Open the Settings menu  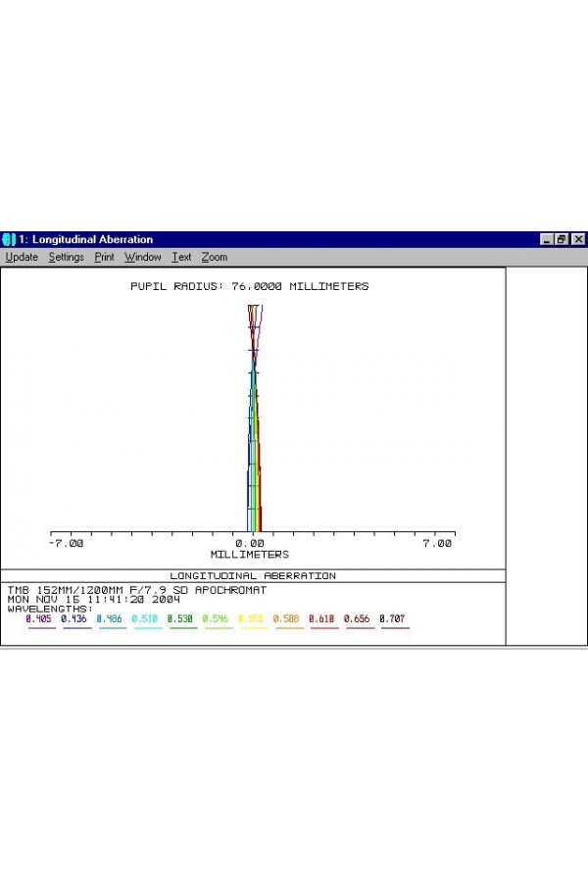(67, 257)
